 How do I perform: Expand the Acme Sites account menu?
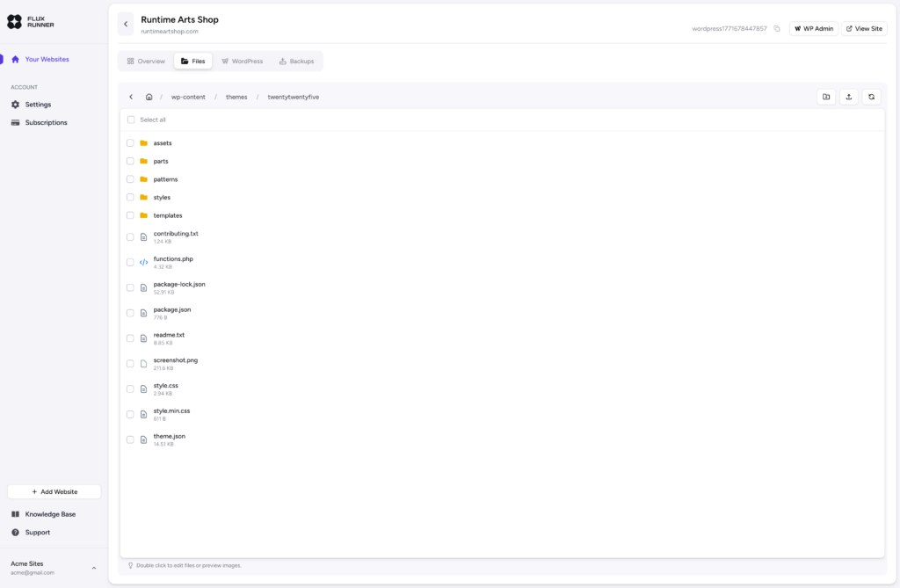pyautogui.click(x=94, y=569)
